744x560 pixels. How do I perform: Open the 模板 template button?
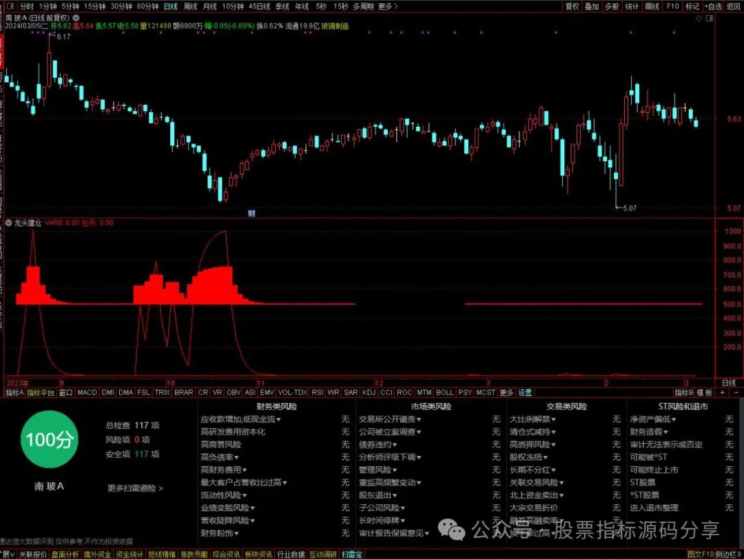(x=705, y=393)
